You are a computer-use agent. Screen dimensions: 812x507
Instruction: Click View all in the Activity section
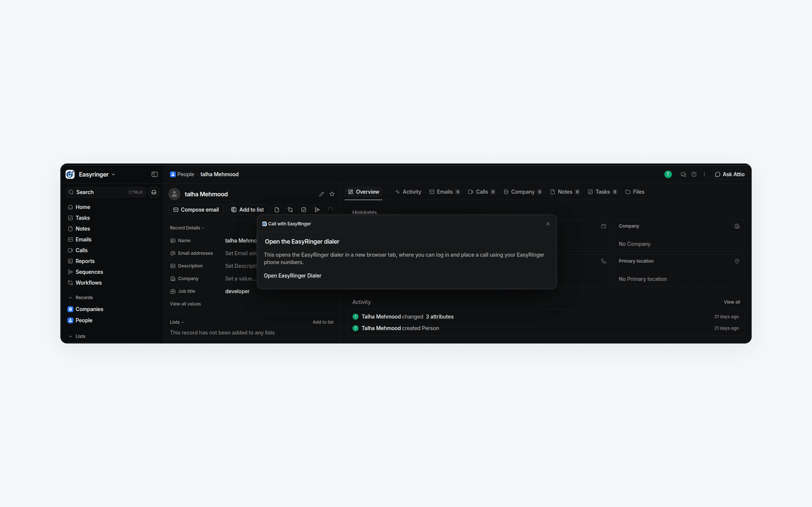732,302
